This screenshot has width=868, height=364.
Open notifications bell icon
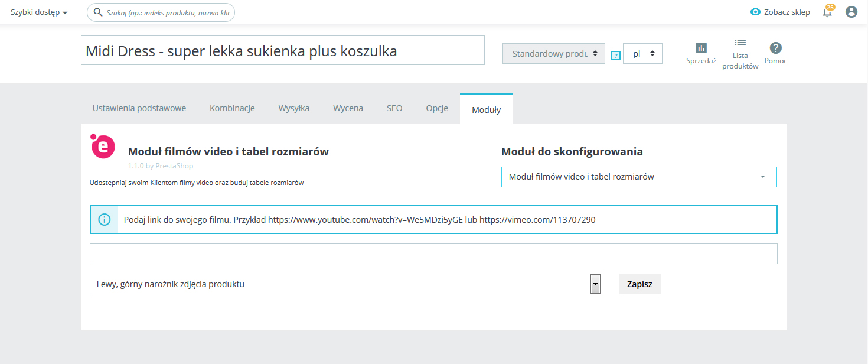[828, 12]
